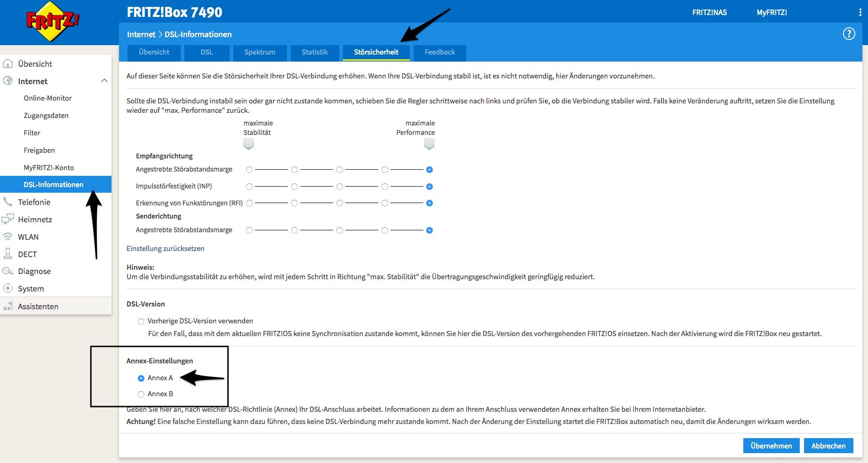Click DSL-Informationen in the breadcrumb
This screenshot has height=463, width=868.
198,34
